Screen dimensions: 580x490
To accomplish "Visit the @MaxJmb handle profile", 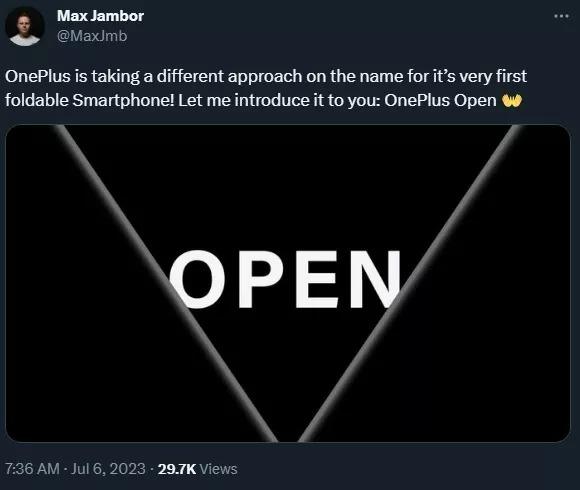I will [92, 36].
